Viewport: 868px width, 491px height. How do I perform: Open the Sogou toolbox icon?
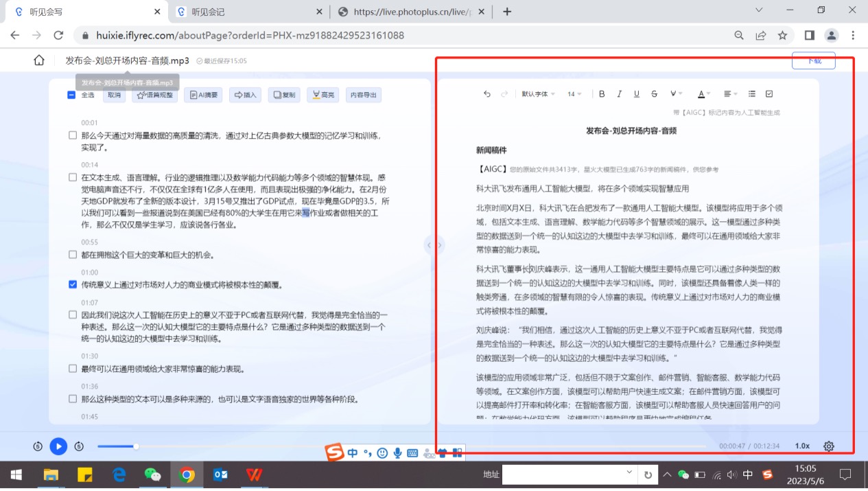[457, 453]
